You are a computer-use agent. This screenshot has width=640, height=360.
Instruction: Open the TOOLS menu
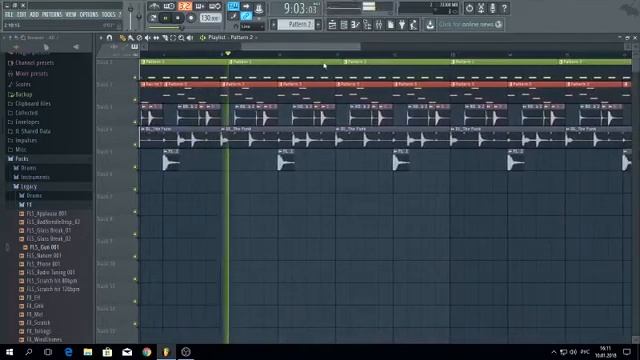point(109,15)
